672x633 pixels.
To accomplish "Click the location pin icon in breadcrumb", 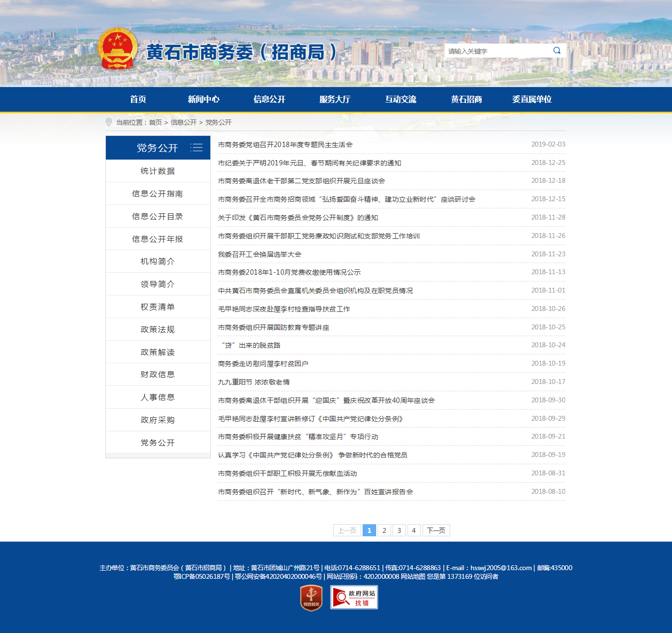I will click(109, 122).
